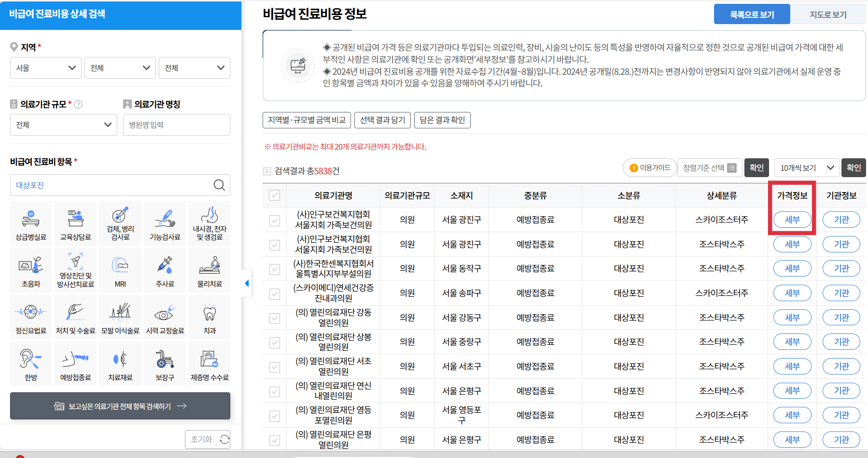Choose the 처치 및 수술료 icon
This screenshot has height=458, width=868.
[75, 317]
